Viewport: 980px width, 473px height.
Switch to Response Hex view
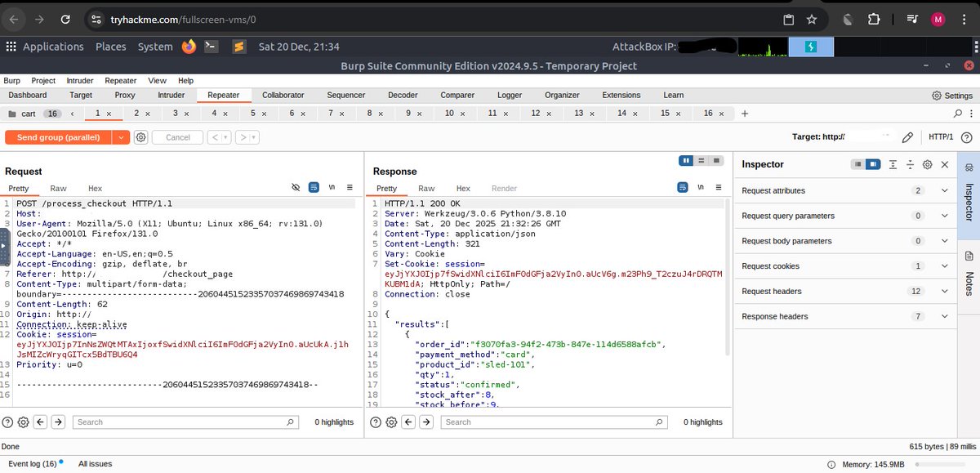coord(463,189)
